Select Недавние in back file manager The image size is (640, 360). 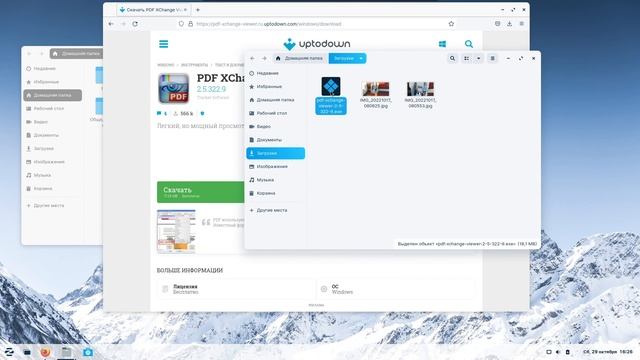53,69
